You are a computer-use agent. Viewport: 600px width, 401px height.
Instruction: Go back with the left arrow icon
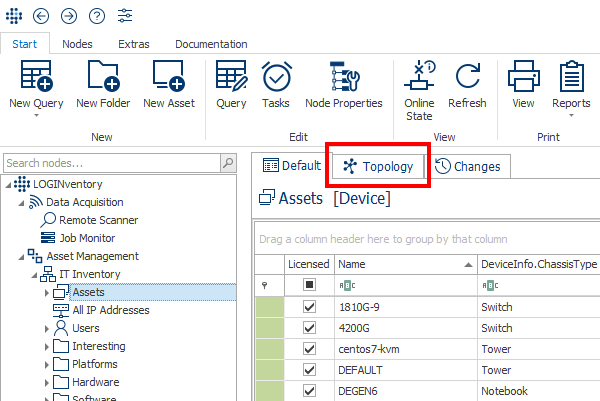(41, 16)
